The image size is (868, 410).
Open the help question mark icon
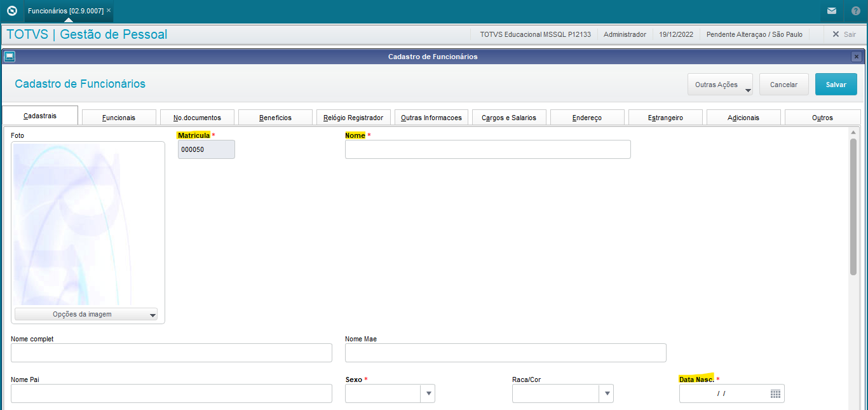pyautogui.click(x=856, y=11)
